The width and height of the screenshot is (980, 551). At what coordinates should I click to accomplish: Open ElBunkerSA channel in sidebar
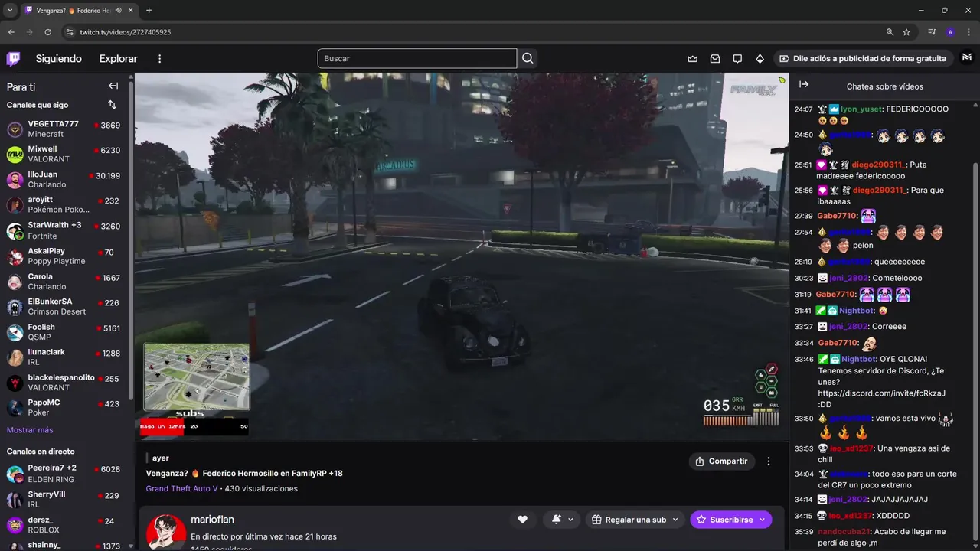coord(64,306)
